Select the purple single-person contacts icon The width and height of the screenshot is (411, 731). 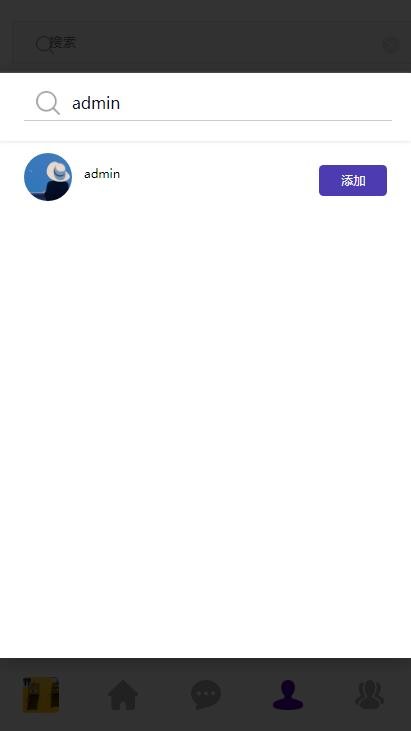pos(288,695)
